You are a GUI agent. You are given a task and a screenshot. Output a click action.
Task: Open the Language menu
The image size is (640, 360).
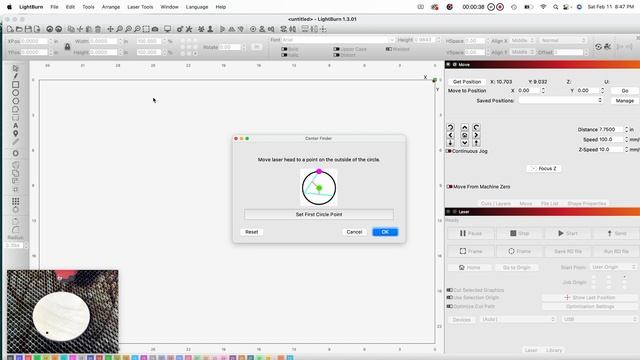(197, 7)
